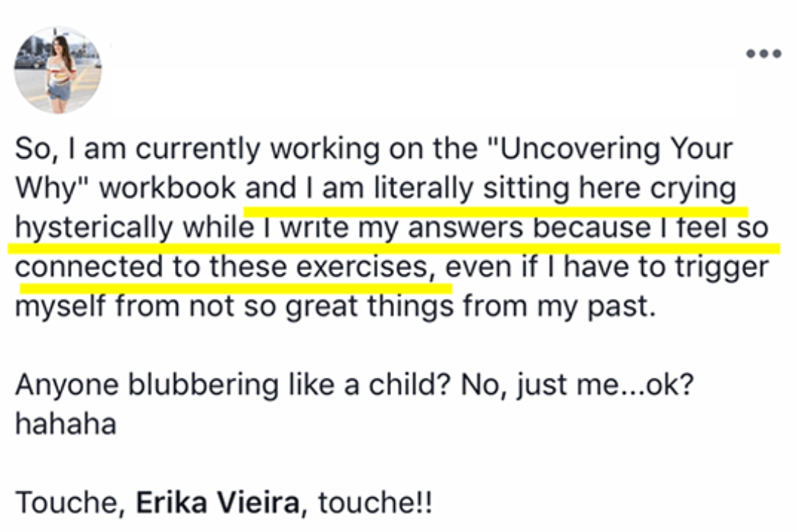This screenshot has width=797, height=532.
Task: Click the text "No, just me...ok?"
Action: point(577,384)
